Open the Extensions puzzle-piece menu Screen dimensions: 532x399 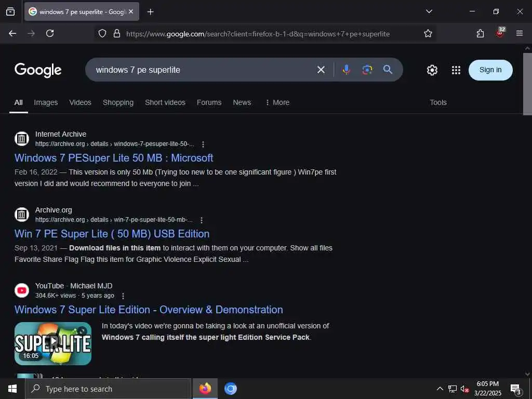[480, 33]
